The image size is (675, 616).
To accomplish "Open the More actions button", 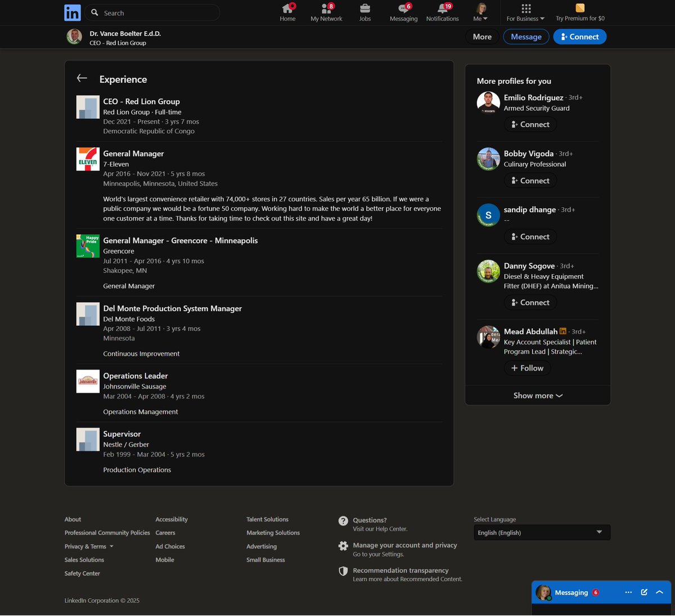I will [482, 37].
